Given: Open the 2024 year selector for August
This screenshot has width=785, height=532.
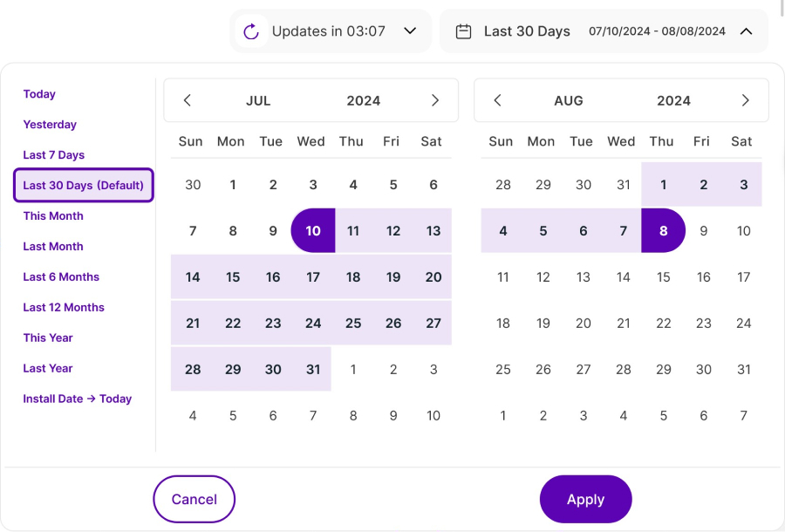Looking at the screenshot, I should point(673,100).
